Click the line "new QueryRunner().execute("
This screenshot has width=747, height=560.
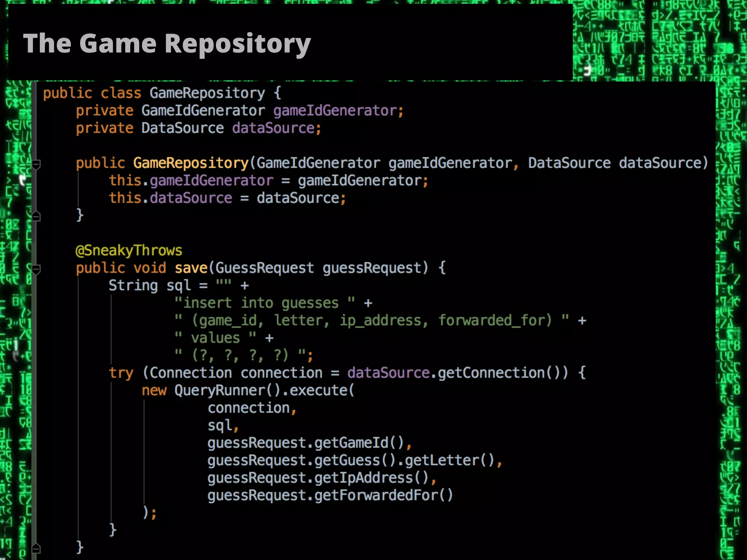coord(248,390)
